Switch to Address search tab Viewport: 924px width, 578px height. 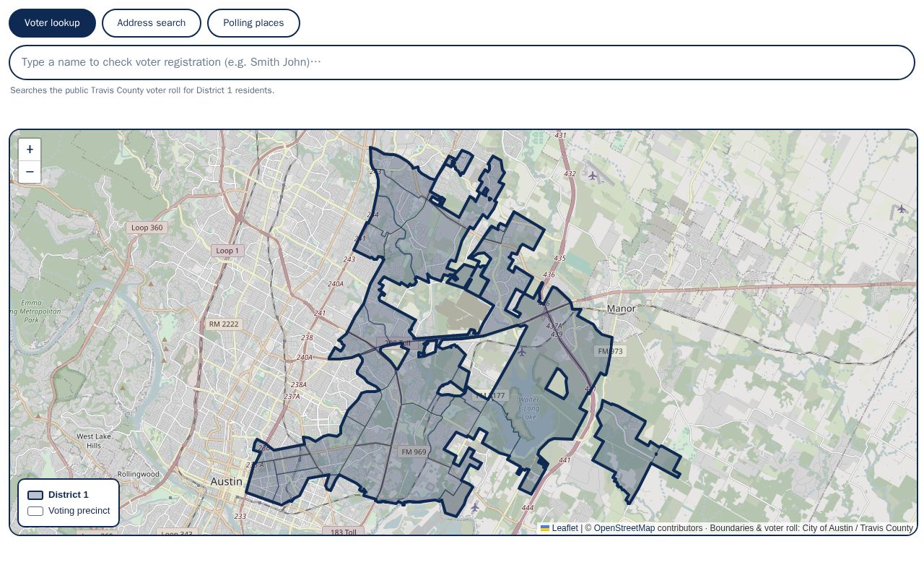pyautogui.click(x=152, y=23)
